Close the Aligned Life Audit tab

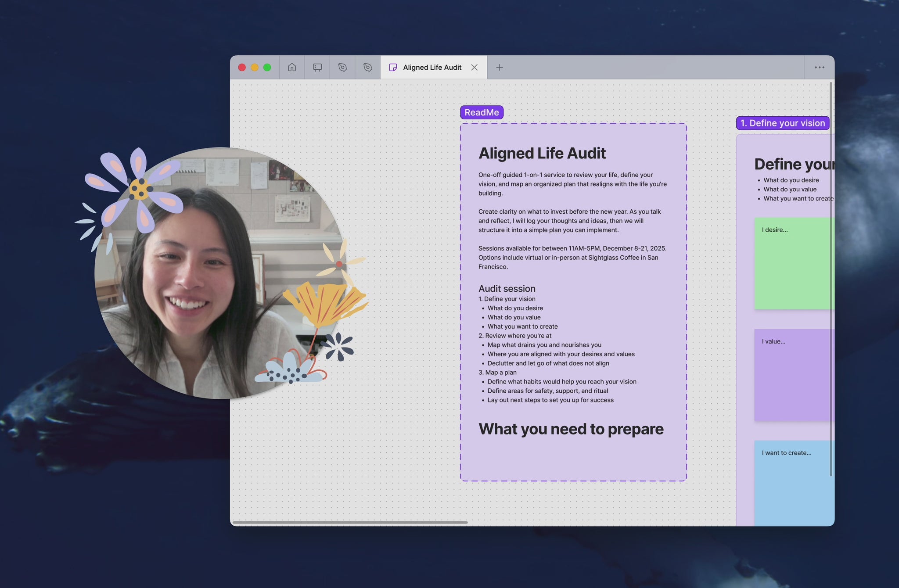coord(475,67)
